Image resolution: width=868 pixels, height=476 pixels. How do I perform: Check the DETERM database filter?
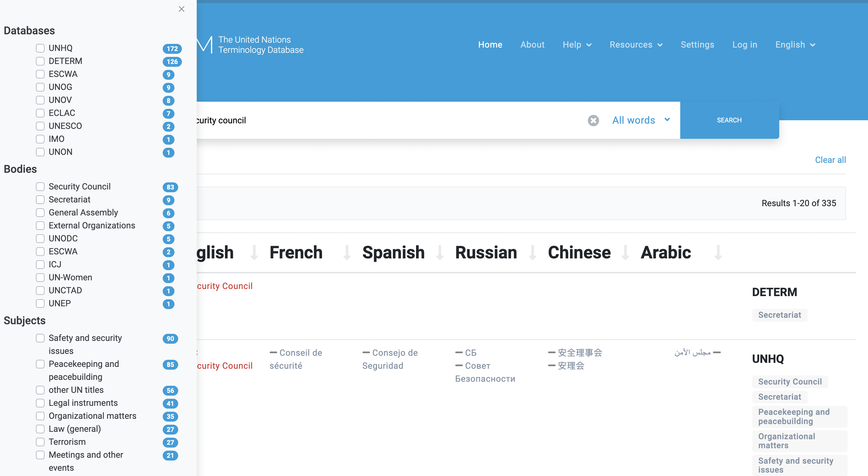pos(40,61)
